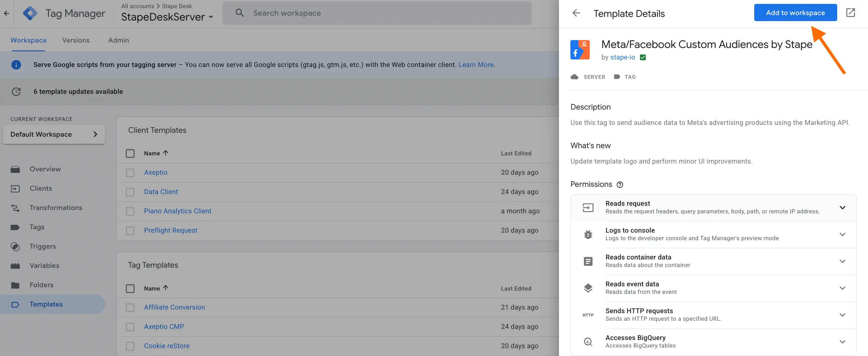
Task: Expand the Sends HTTP requests permission
Action: [x=843, y=314]
